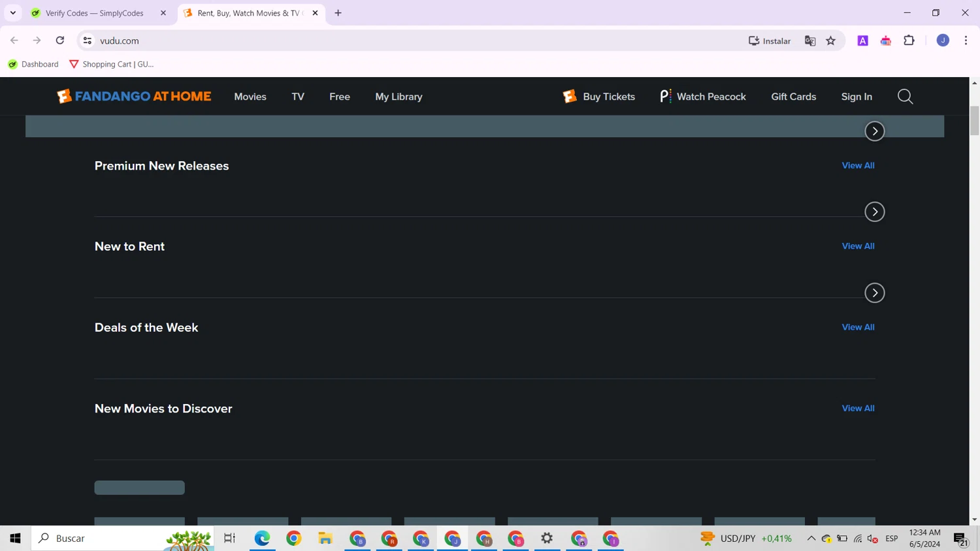980x551 pixels.
Task: Click the New to Rent heading
Action: 129,246
